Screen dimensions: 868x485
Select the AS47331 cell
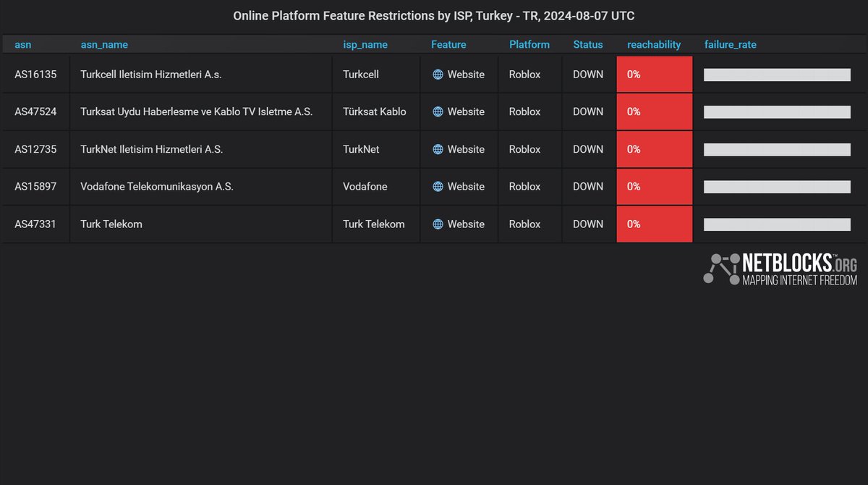tap(35, 224)
